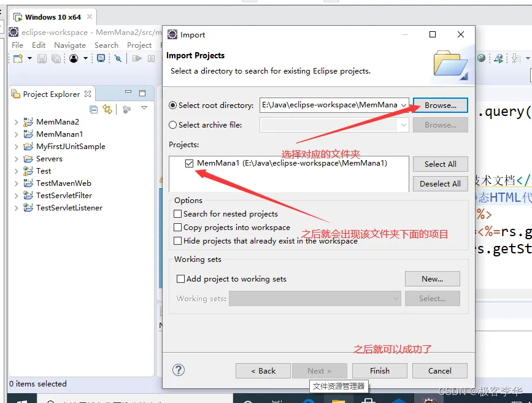Click the Resume debug toolbar icon
Screen dimensions: 532x403
pos(137,58)
